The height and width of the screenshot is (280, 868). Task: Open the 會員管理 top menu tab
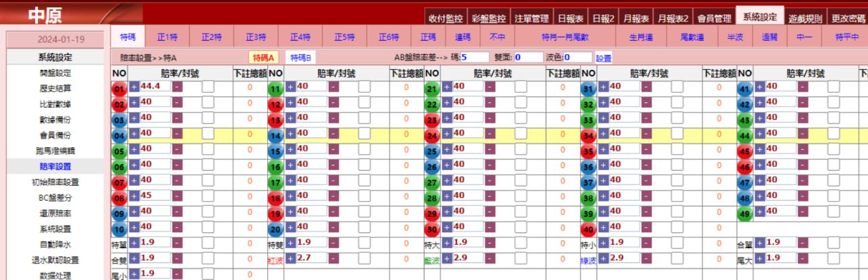pos(714,18)
